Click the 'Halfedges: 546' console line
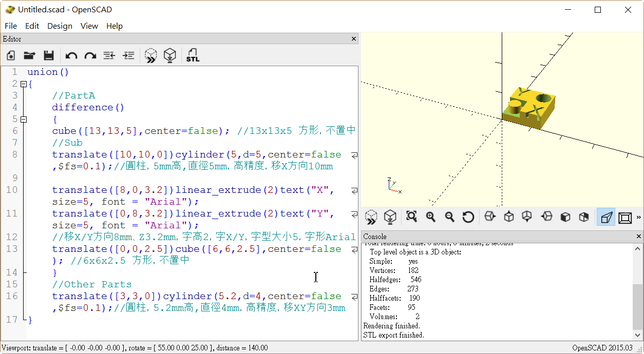Image resolution: width=644 pixels, height=354 pixels. 395,280
